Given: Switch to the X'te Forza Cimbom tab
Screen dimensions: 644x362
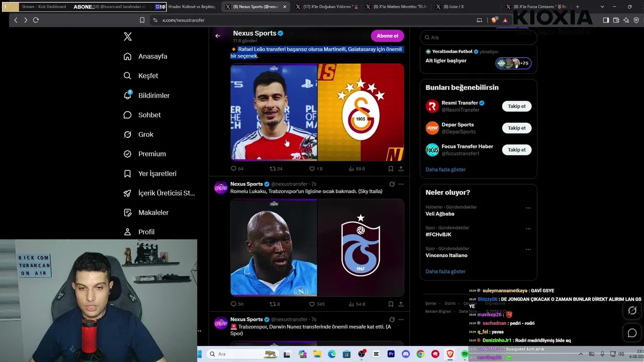Looking at the screenshot, I should coord(536,7).
